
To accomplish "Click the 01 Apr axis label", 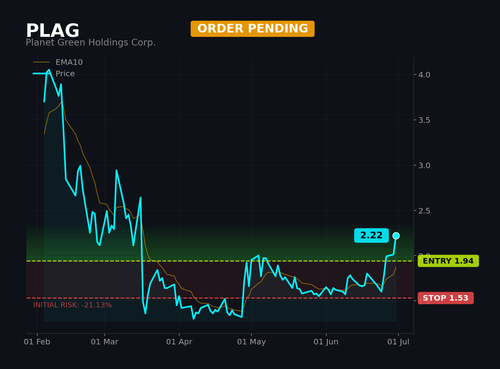I will tap(179, 342).
